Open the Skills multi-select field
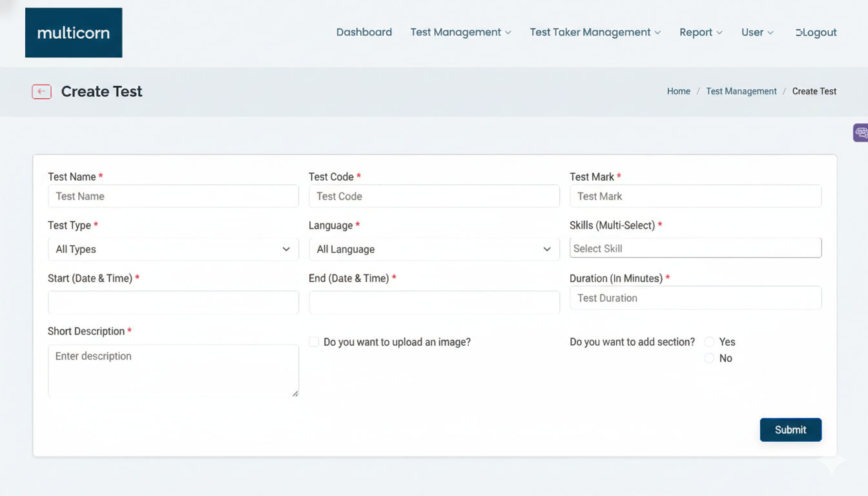Viewport: 868px width, 496px height. pos(695,249)
